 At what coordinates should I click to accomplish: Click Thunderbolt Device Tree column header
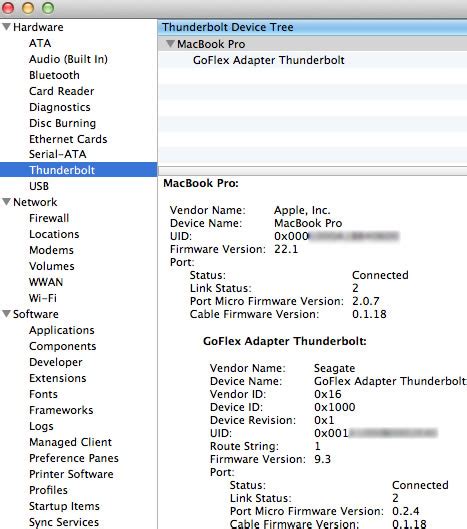[x=312, y=27]
